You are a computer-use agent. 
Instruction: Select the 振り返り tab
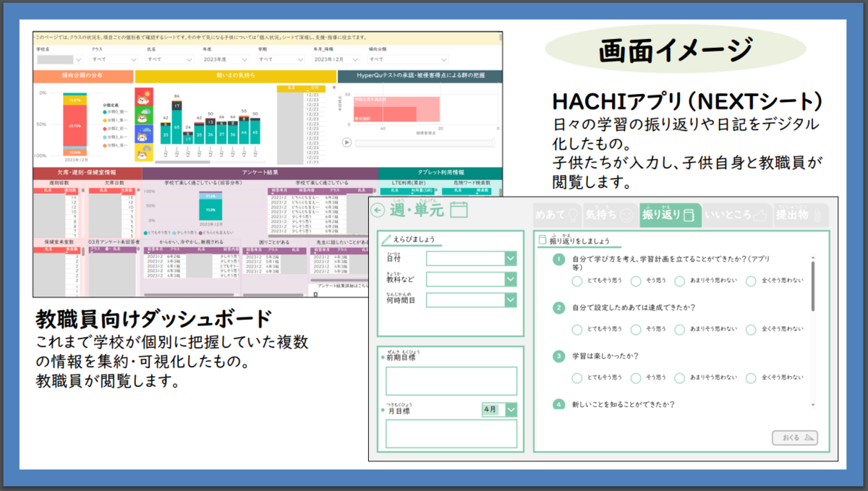(x=670, y=214)
